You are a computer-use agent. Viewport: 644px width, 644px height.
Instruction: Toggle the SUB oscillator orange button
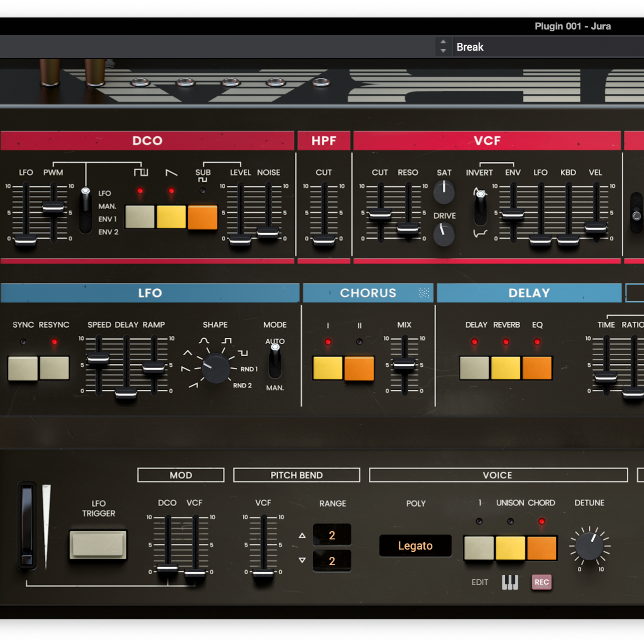[202, 217]
